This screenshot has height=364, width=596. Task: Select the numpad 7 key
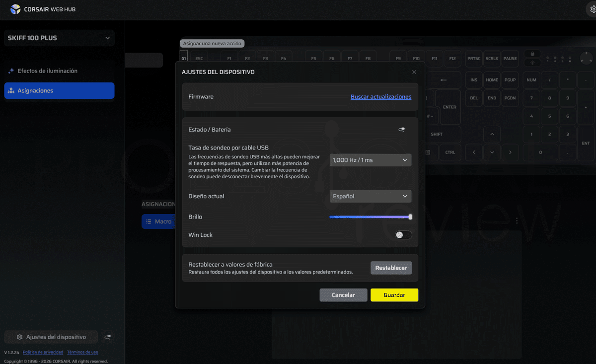tap(531, 98)
